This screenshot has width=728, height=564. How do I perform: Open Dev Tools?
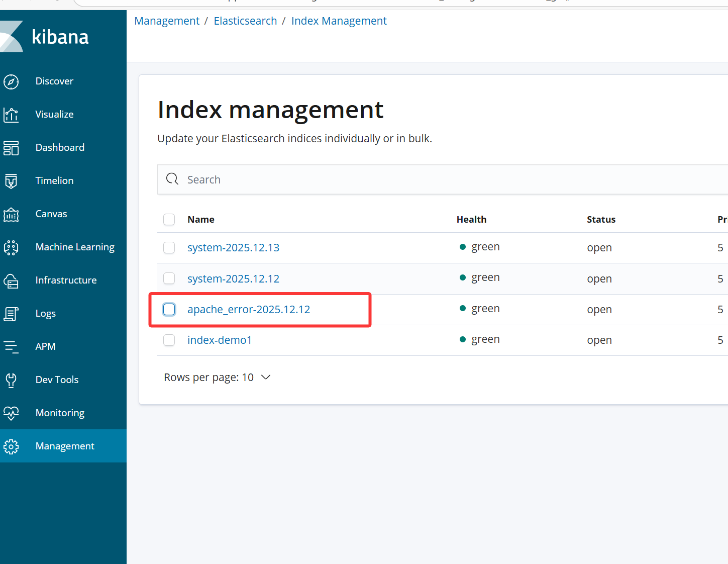[57, 380]
